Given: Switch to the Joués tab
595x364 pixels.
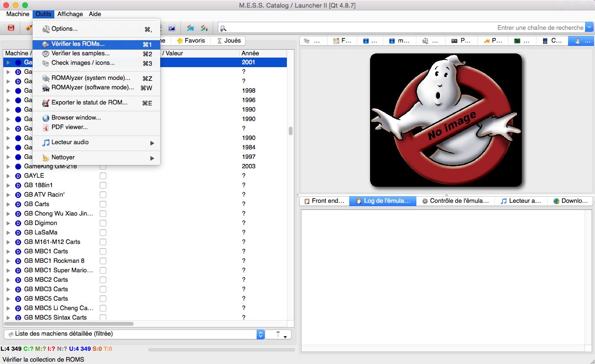Looking at the screenshot, I should pos(229,41).
